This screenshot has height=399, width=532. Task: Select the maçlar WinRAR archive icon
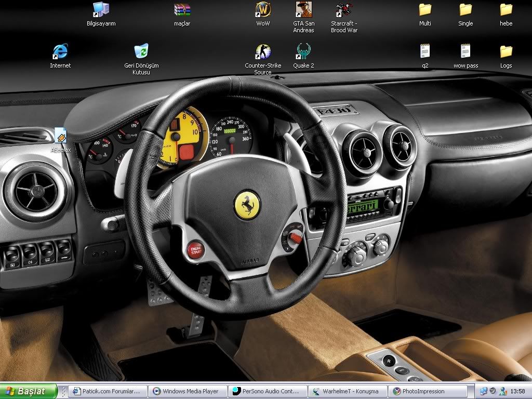pyautogui.click(x=182, y=10)
